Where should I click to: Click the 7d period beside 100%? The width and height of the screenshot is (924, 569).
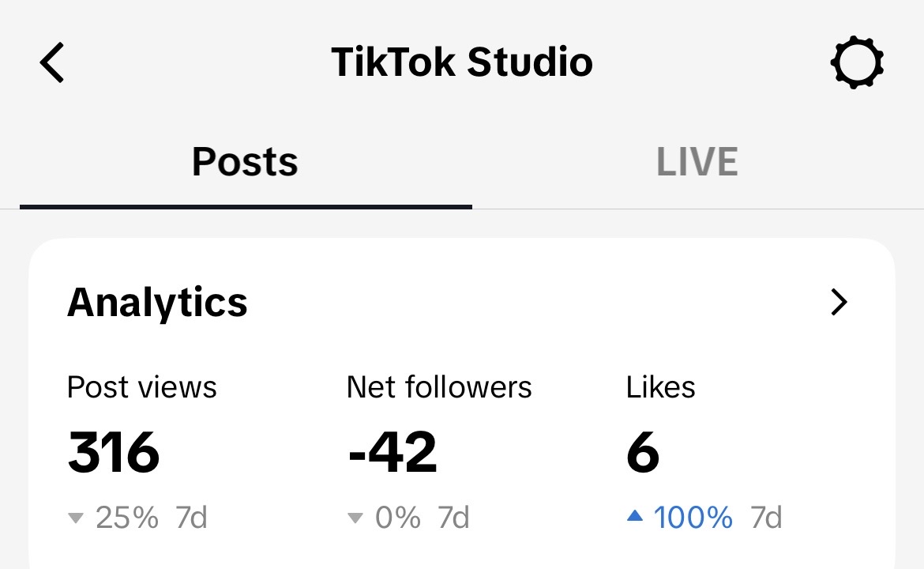pos(766,518)
